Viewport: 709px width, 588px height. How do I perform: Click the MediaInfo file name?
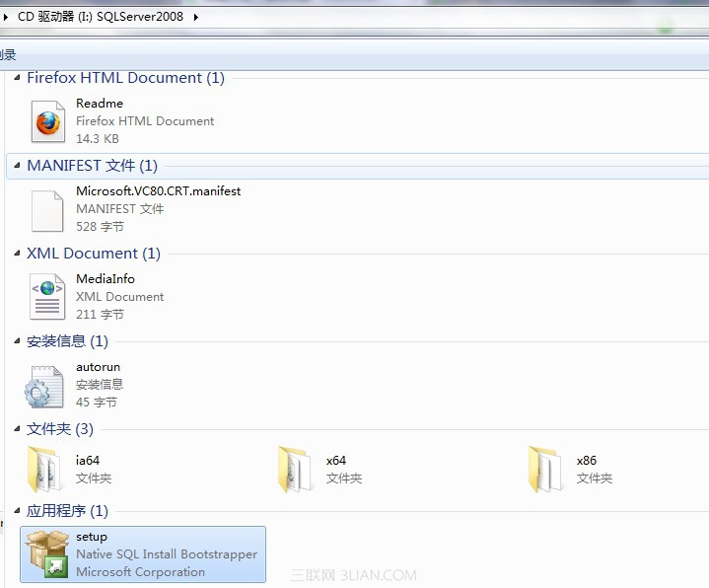point(106,279)
